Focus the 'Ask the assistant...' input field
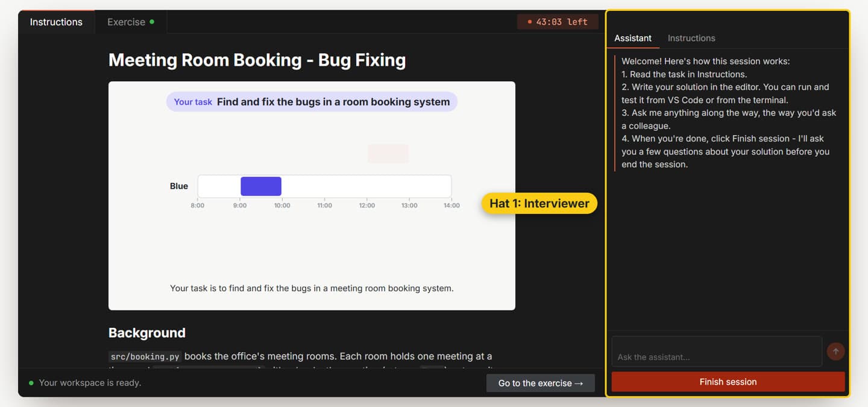 717,352
